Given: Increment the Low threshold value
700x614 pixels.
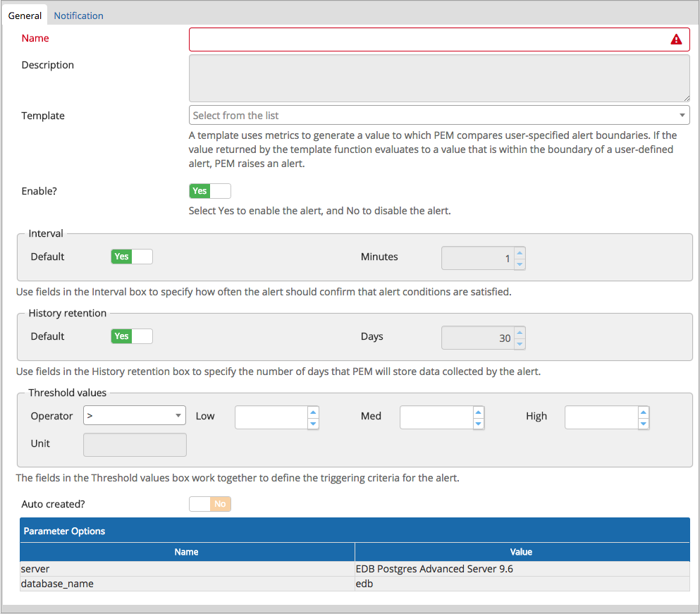Looking at the screenshot, I should pyautogui.click(x=313, y=411).
